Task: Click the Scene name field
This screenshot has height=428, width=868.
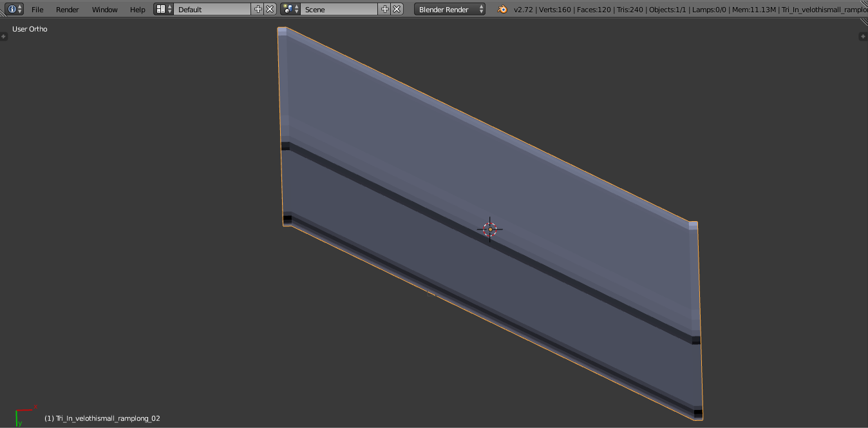Action: coord(339,9)
